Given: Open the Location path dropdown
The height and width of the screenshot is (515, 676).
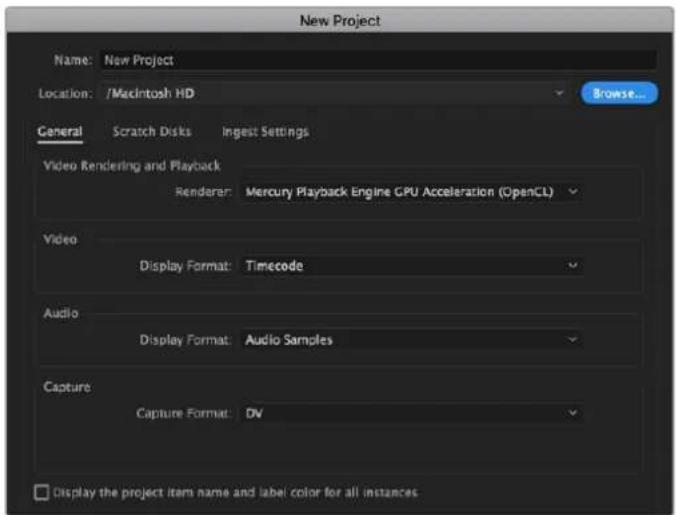Looking at the screenshot, I should coord(335,93).
